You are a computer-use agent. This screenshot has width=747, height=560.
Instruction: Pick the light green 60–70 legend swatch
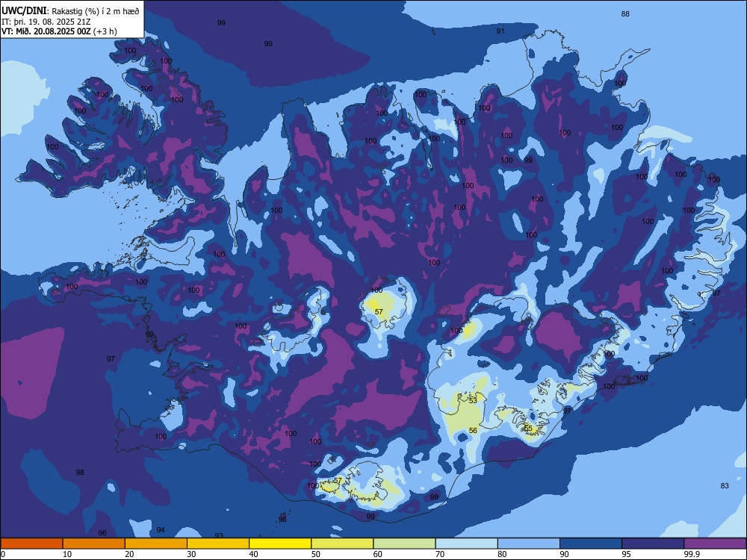404,544
